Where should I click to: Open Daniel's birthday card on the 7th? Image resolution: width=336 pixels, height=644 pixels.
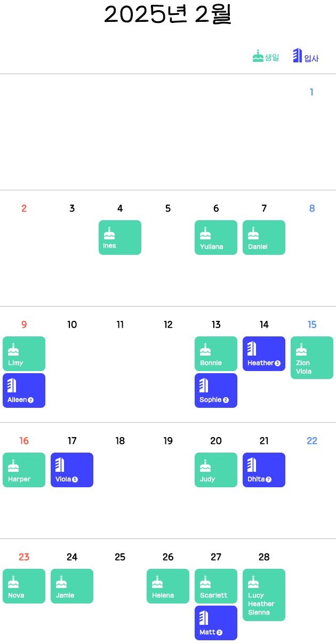[264, 238]
